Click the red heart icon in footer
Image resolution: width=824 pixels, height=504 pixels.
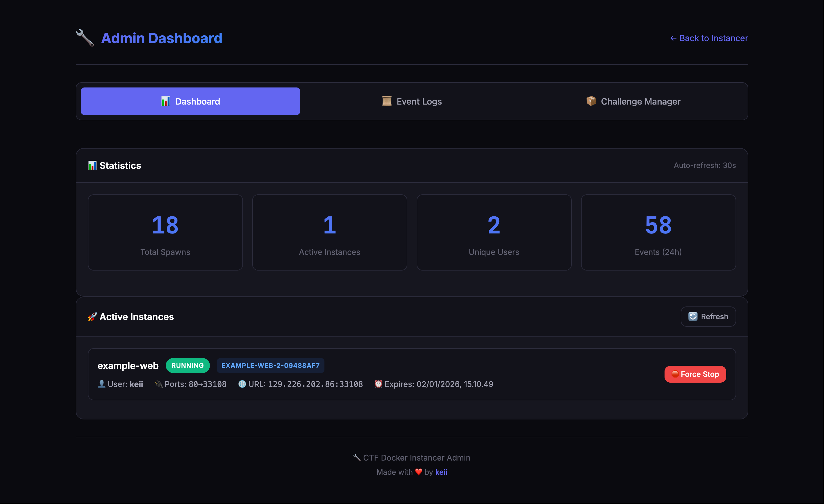(x=418, y=472)
